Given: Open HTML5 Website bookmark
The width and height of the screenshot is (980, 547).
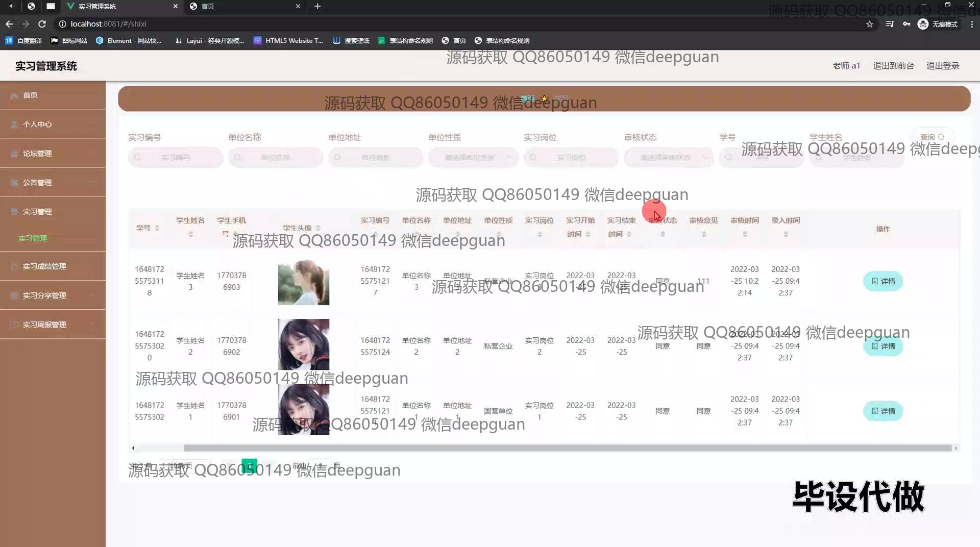Looking at the screenshot, I should pos(288,40).
